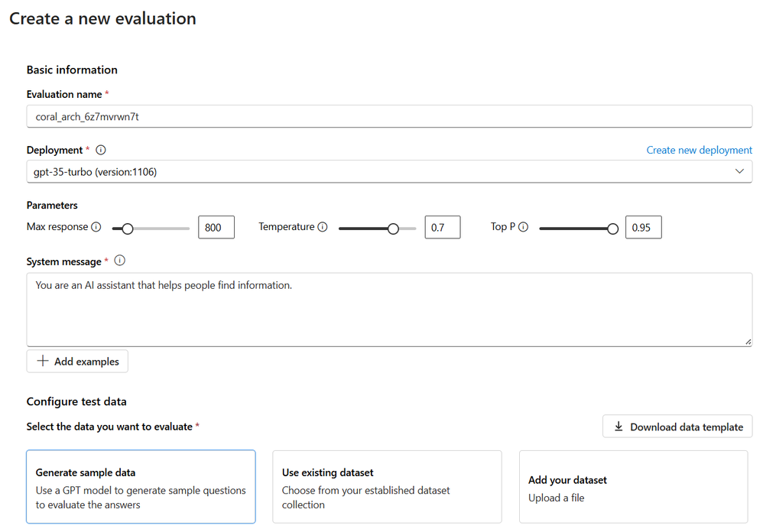Choose the Use existing dataset option
The height and width of the screenshot is (532, 763).
(x=387, y=486)
